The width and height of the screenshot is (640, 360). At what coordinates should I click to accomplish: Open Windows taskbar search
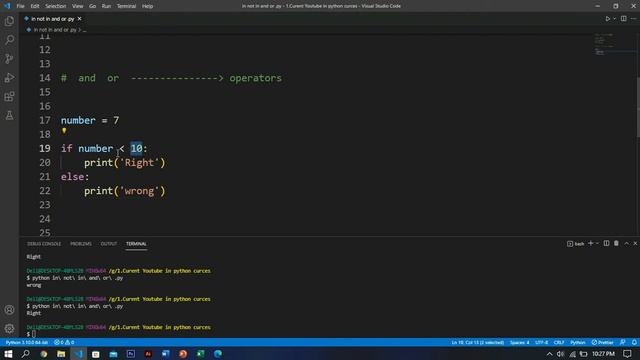point(25,354)
